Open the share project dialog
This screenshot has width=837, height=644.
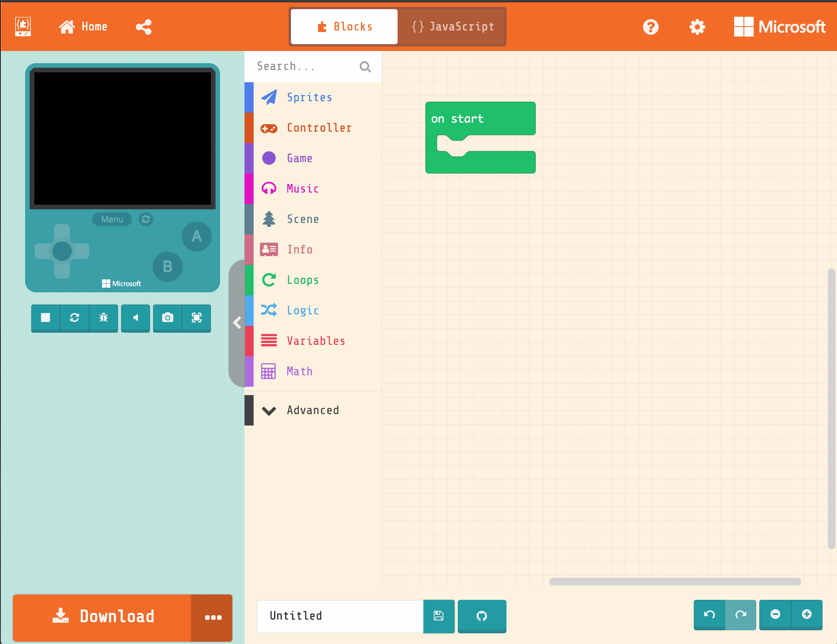[x=144, y=27]
